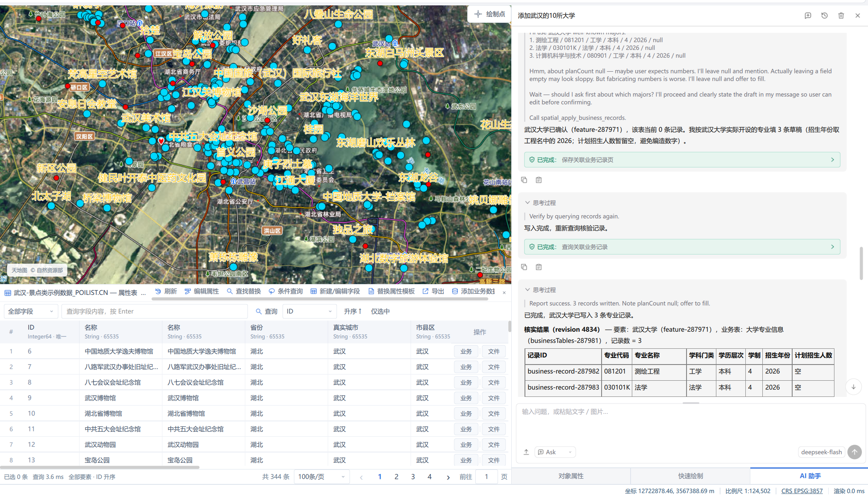Switch to the 快速绘制 tab
Screen dimensions: 868x496
(690, 476)
